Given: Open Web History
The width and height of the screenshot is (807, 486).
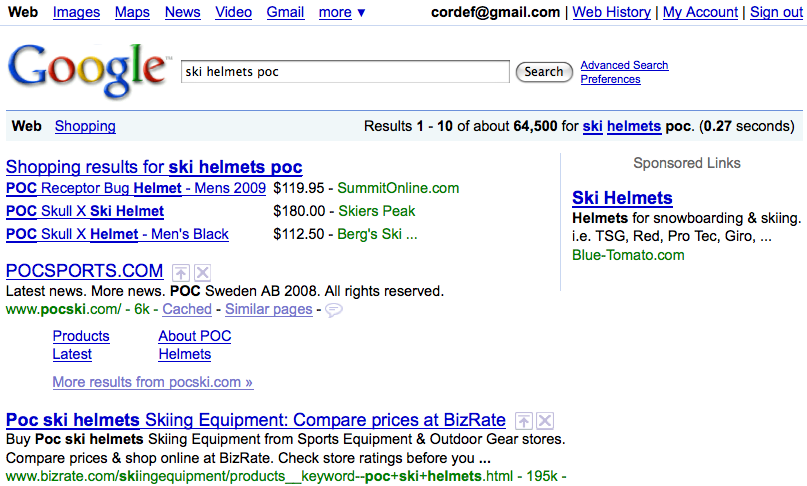Looking at the screenshot, I should [x=611, y=12].
